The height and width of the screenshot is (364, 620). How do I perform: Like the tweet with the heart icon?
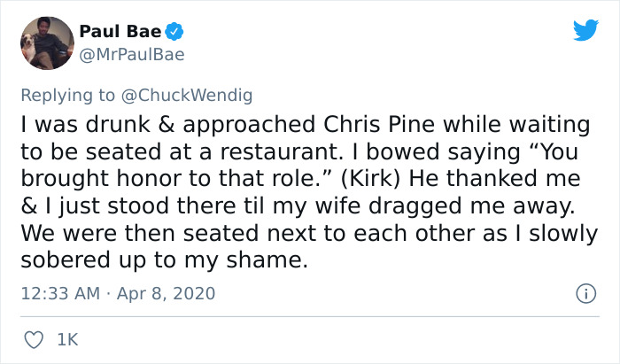coord(34,340)
